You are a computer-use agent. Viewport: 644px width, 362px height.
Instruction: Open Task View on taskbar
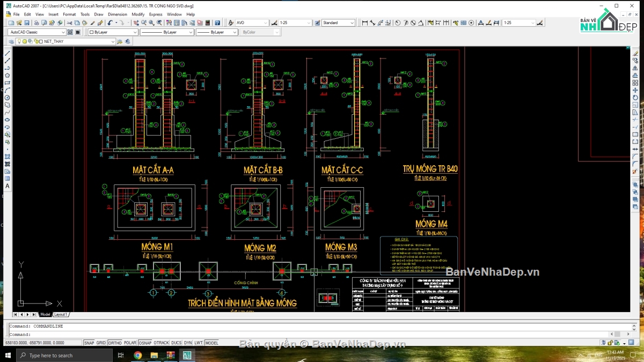pyautogui.click(x=121, y=355)
